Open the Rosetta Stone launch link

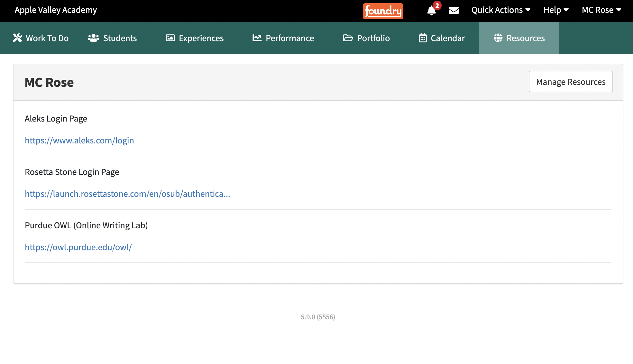[127, 194]
